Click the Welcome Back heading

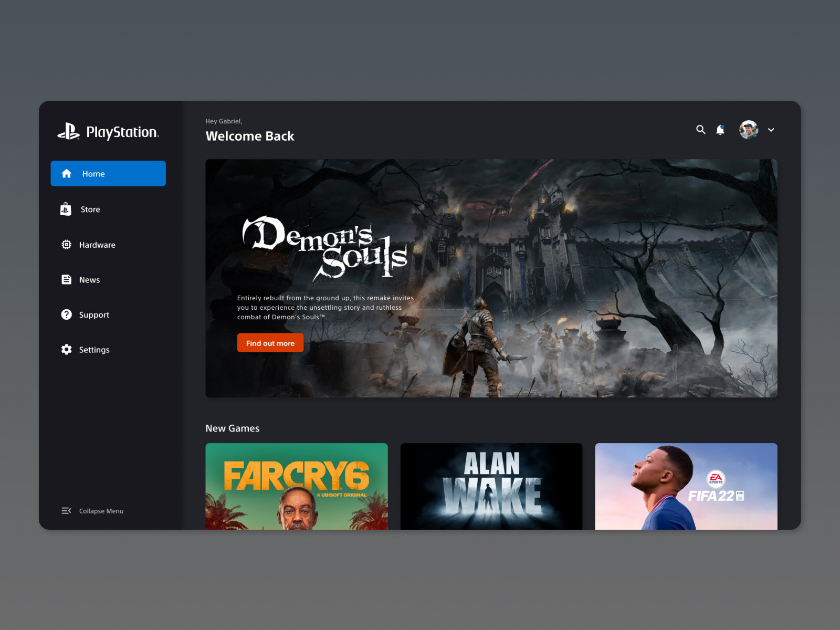click(250, 136)
